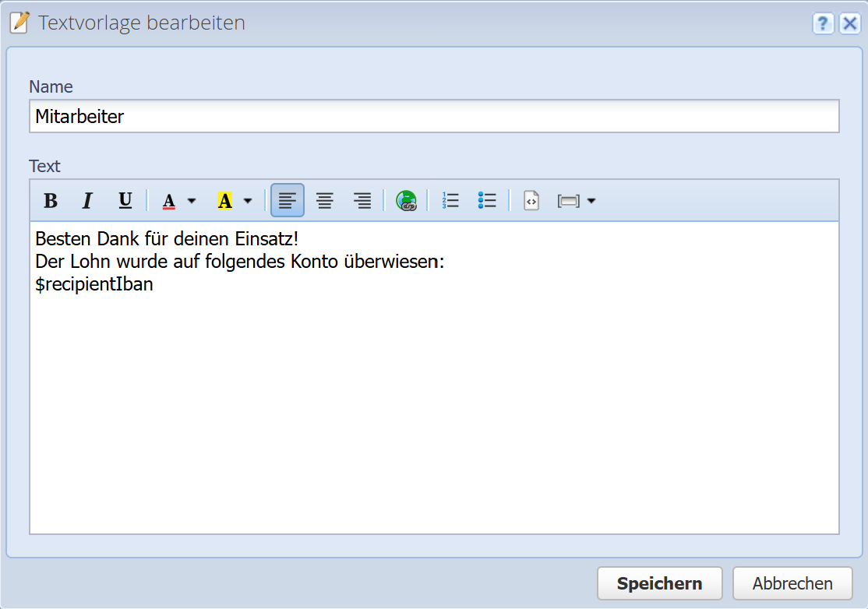Align text to the right
This screenshot has height=609, width=868.
362,201
